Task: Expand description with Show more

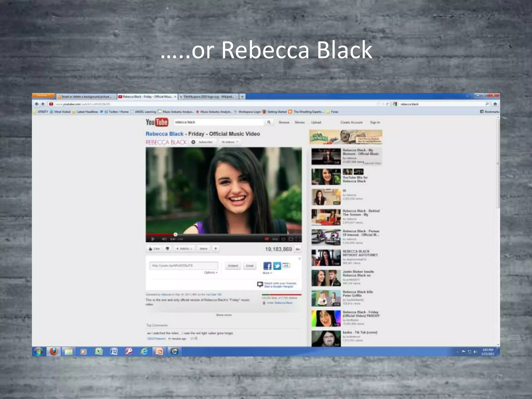Action: 224,315
